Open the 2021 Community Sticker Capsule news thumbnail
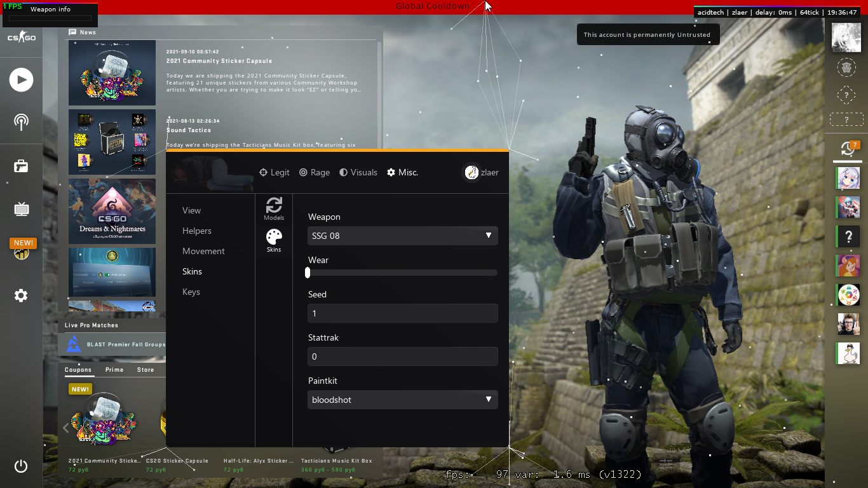Image resolution: width=868 pixels, height=488 pixels. tap(112, 73)
